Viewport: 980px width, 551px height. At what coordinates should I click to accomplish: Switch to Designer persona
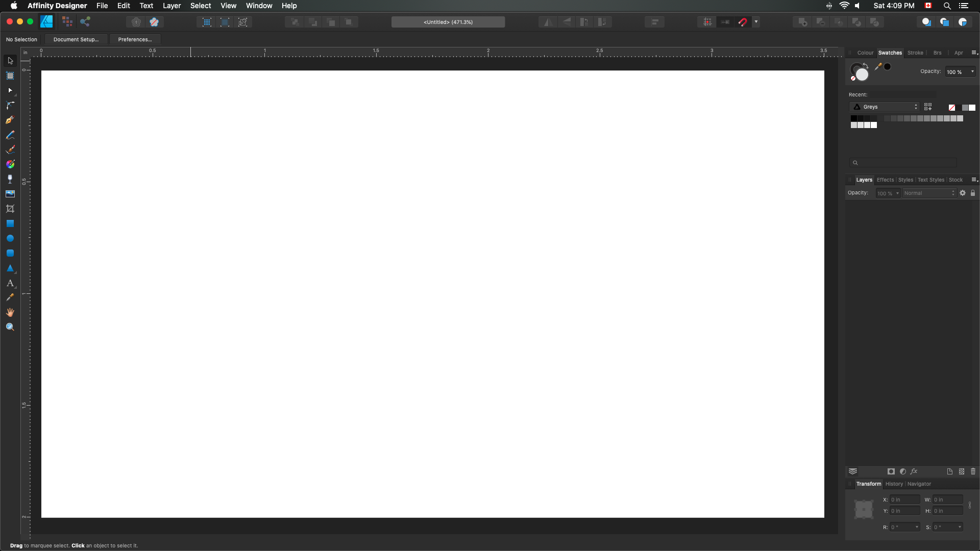(x=47, y=22)
